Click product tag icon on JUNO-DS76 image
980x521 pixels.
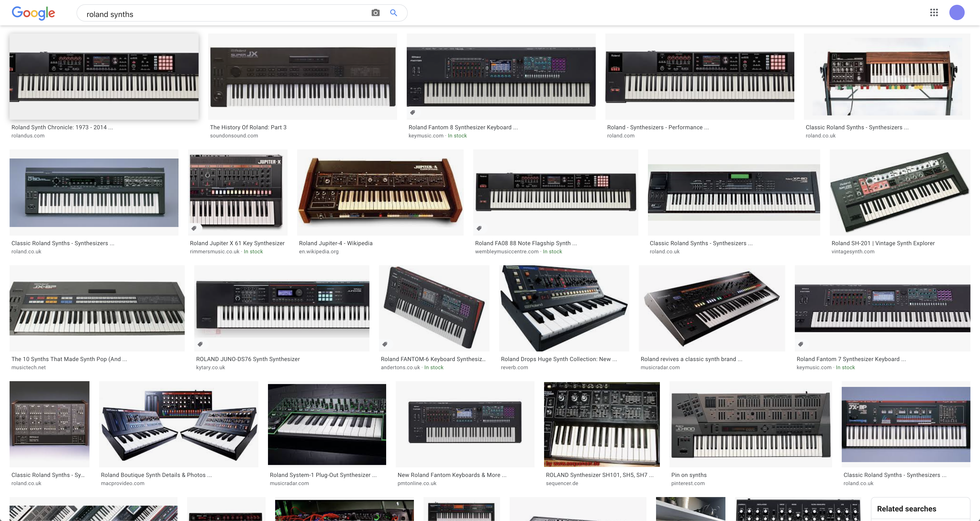(200, 344)
